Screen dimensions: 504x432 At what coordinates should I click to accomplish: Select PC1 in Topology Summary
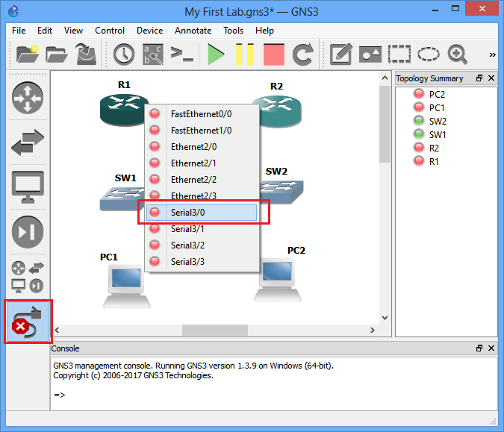tap(437, 107)
